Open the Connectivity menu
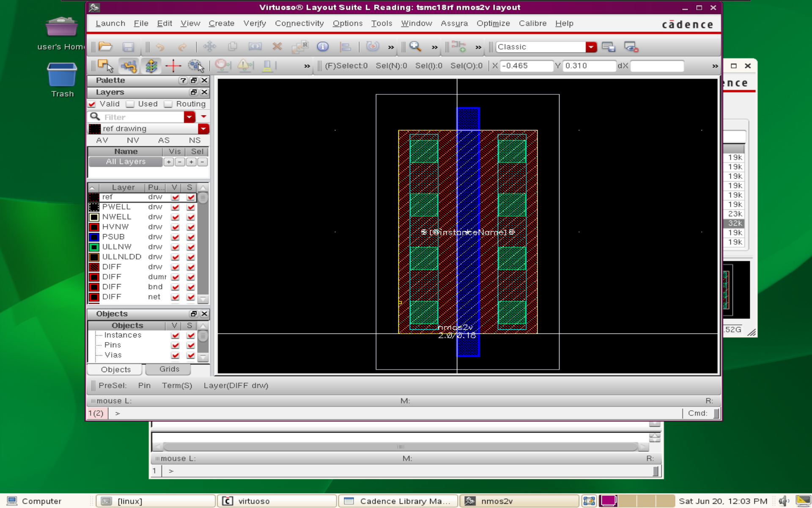 299,24
